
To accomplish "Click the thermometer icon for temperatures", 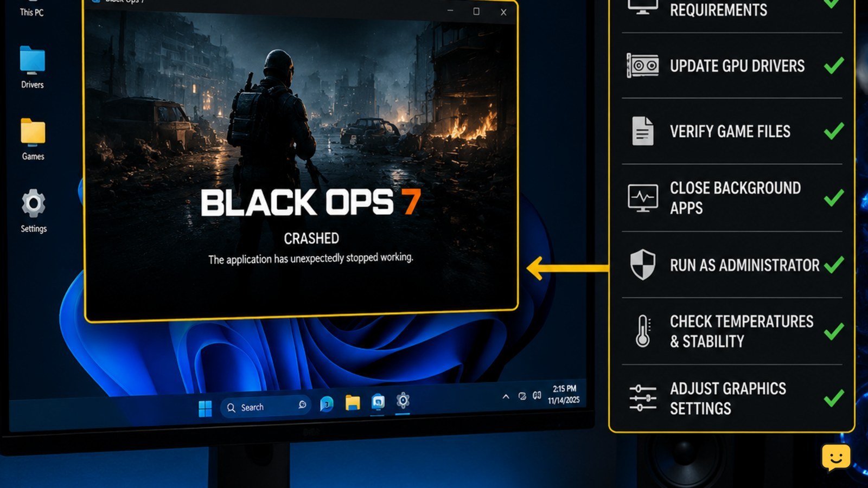I will (643, 331).
